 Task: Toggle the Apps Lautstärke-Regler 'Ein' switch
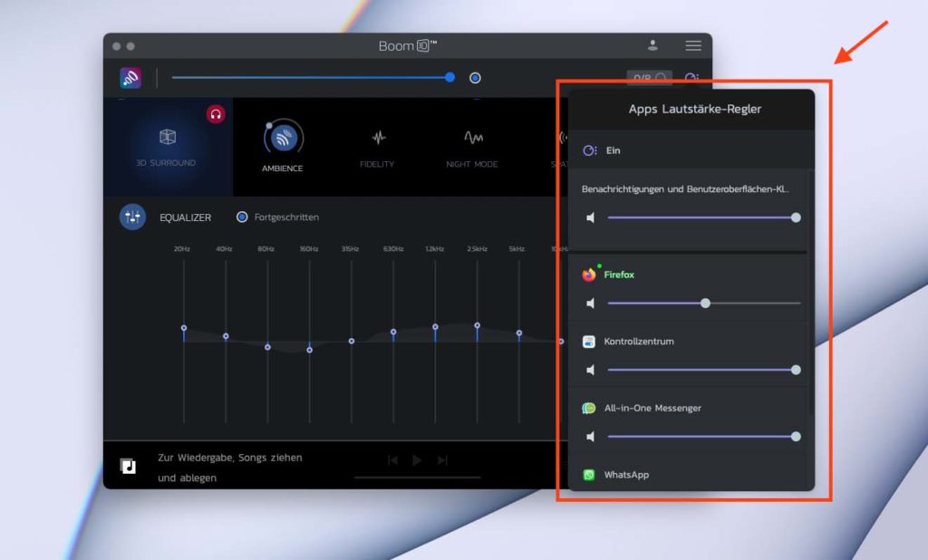point(589,150)
